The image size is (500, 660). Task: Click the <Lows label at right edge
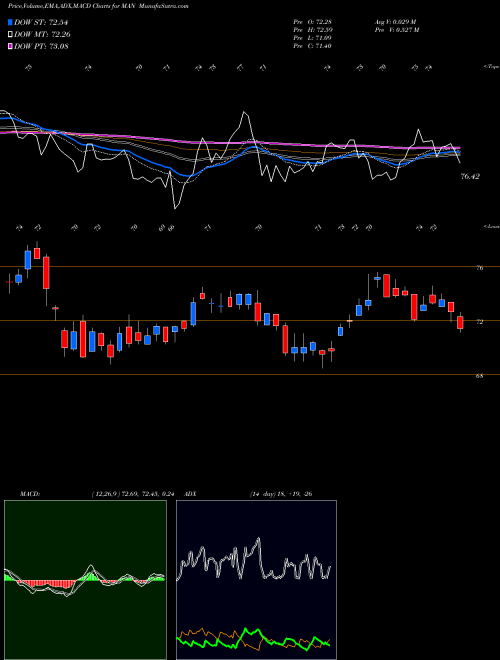[492, 226]
